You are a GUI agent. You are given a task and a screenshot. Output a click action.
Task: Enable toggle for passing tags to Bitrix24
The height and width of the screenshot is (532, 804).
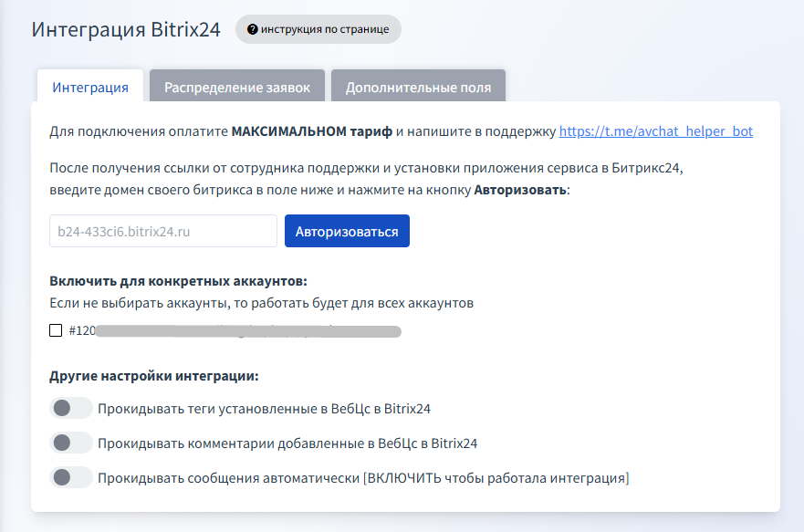71,409
